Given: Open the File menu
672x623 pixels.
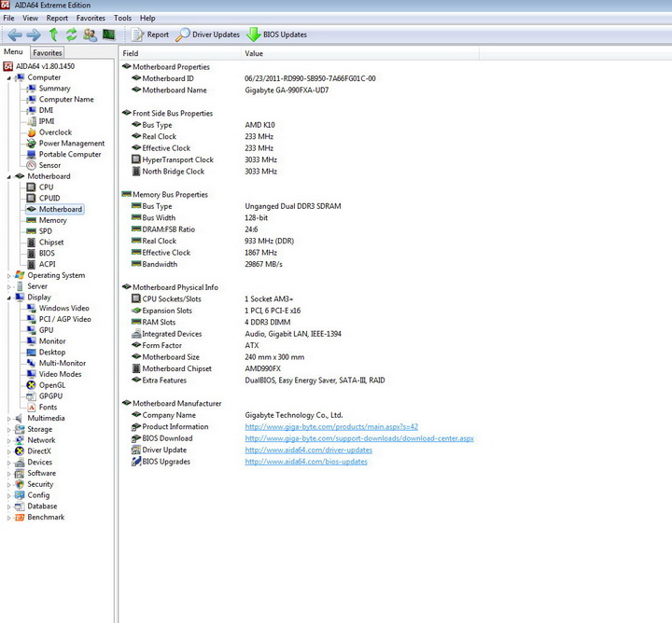Looking at the screenshot, I should pos(8,18).
